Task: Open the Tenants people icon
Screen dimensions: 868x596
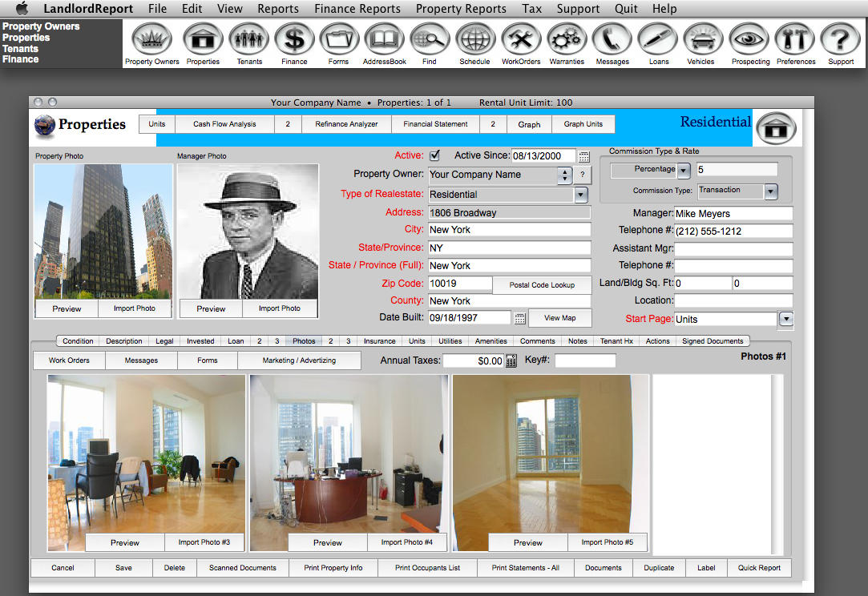Action: pos(249,39)
